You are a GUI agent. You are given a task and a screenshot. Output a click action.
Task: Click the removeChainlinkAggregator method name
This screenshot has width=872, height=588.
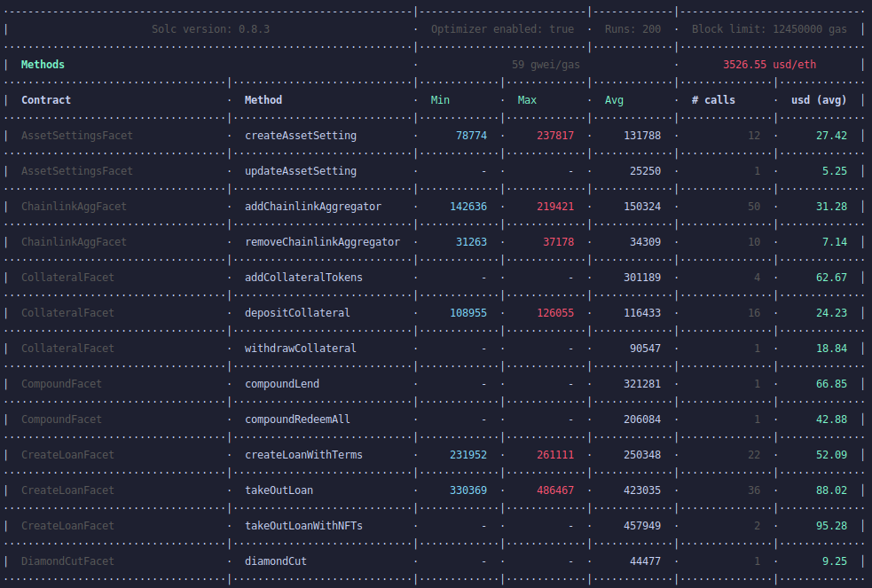click(323, 242)
